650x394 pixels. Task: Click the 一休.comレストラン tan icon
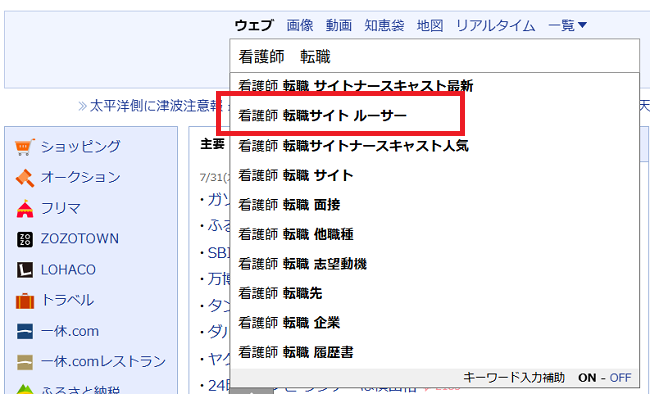coord(24,362)
